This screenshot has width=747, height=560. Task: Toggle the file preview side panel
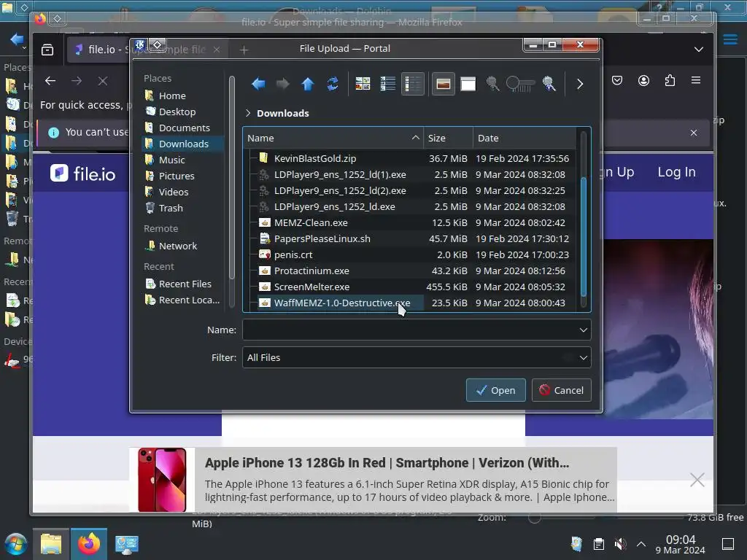click(468, 85)
